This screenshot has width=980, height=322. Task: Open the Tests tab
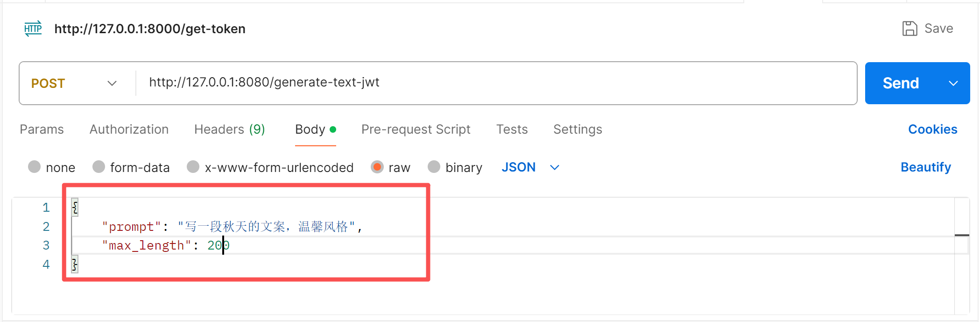tap(512, 129)
